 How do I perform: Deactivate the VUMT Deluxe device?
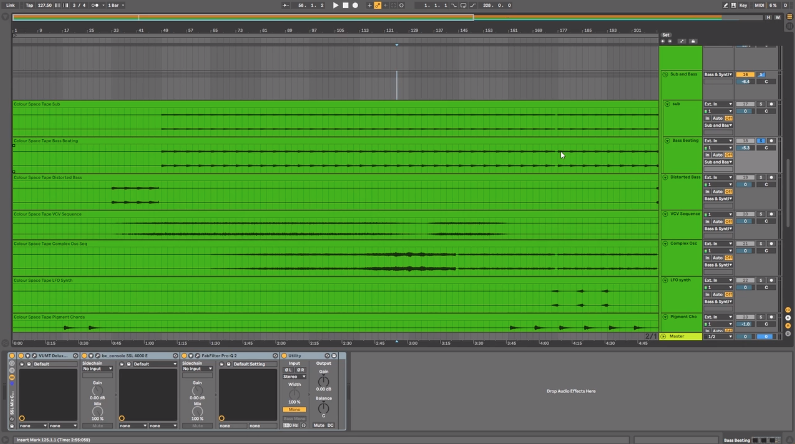pyautogui.click(x=21, y=356)
